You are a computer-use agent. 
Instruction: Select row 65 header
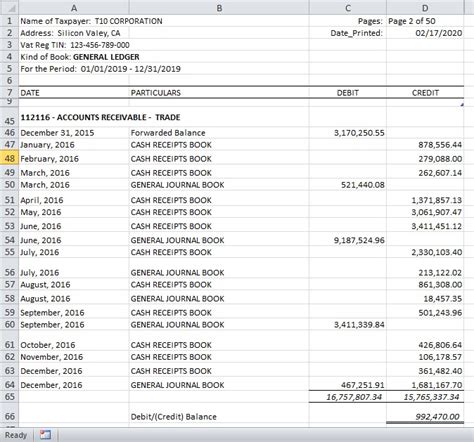click(x=9, y=397)
